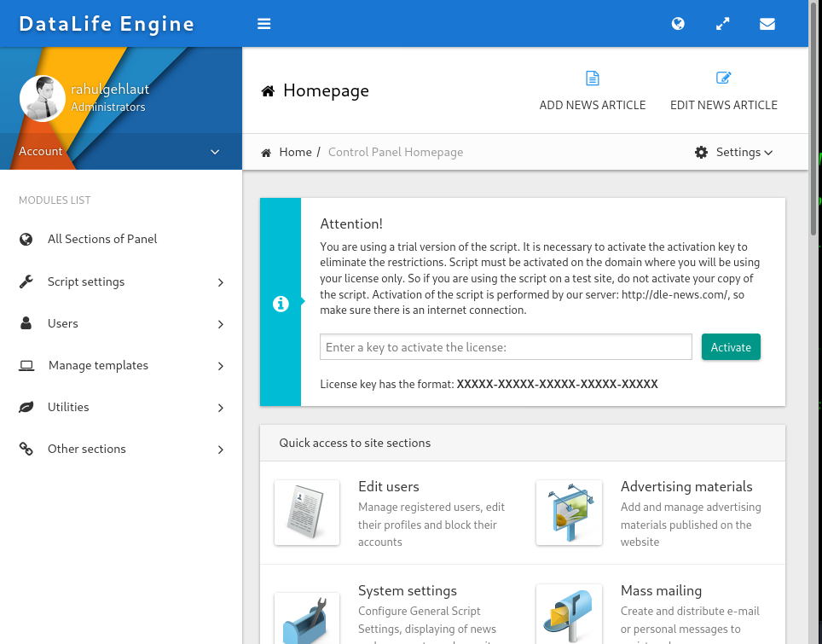
Task: Open website via globe icon in header
Action: click(x=678, y=24)
